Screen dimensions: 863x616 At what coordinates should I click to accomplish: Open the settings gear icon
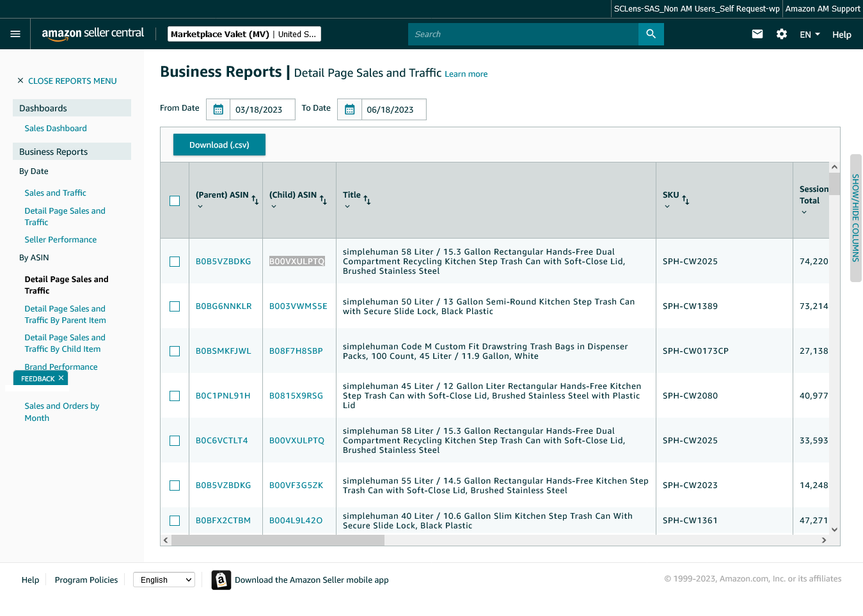[x=782, y=34]
